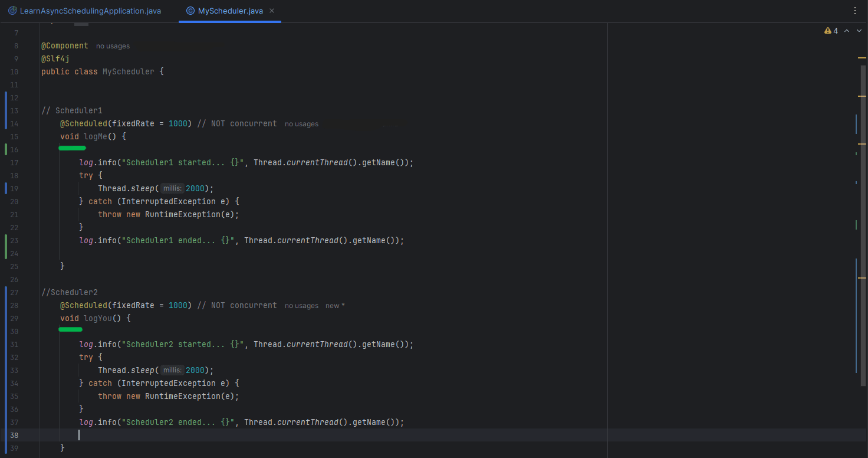Click fixedRate value 1000 on line 14

tap(178, 123)
